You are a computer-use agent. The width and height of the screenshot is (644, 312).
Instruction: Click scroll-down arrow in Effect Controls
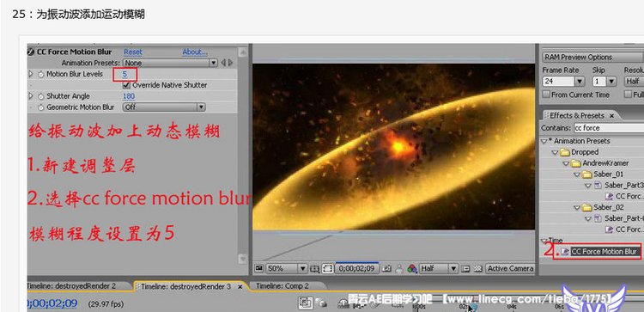coord(243,259)
